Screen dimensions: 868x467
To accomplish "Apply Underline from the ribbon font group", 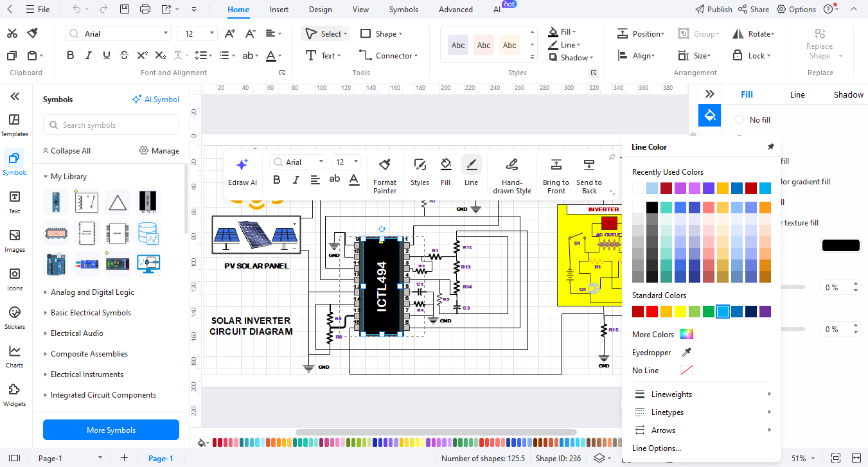I will point(107,56).
